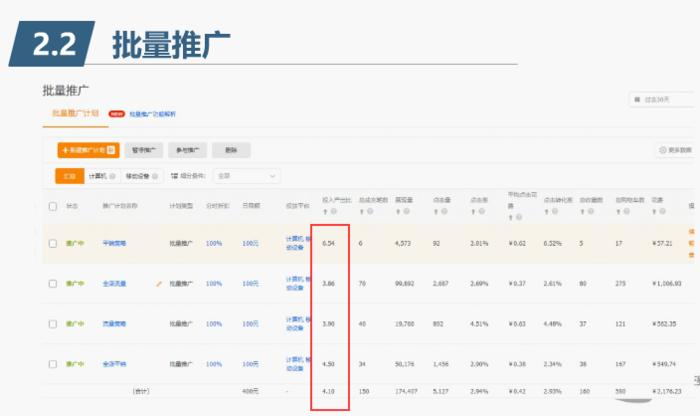This screenshot has width=700, height=416.
Task: Open help icon beside 投入产出比 sort arrow
Action: pos(333,211)
